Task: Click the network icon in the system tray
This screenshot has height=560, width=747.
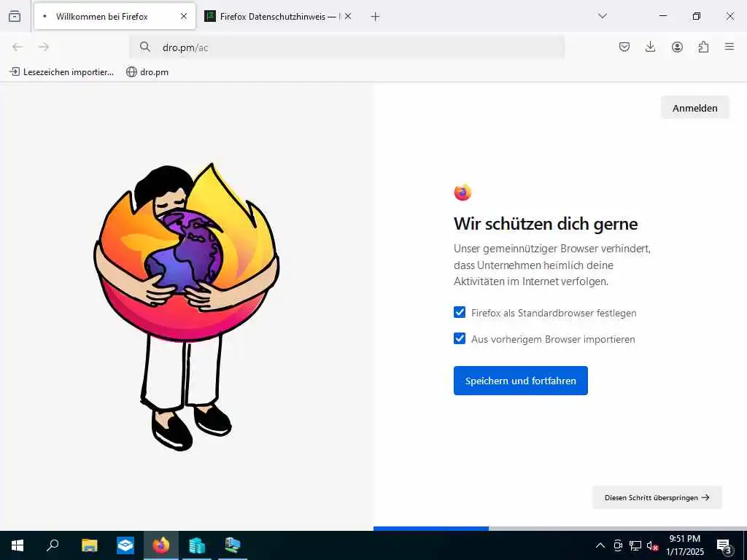Action: coord(635,545)
